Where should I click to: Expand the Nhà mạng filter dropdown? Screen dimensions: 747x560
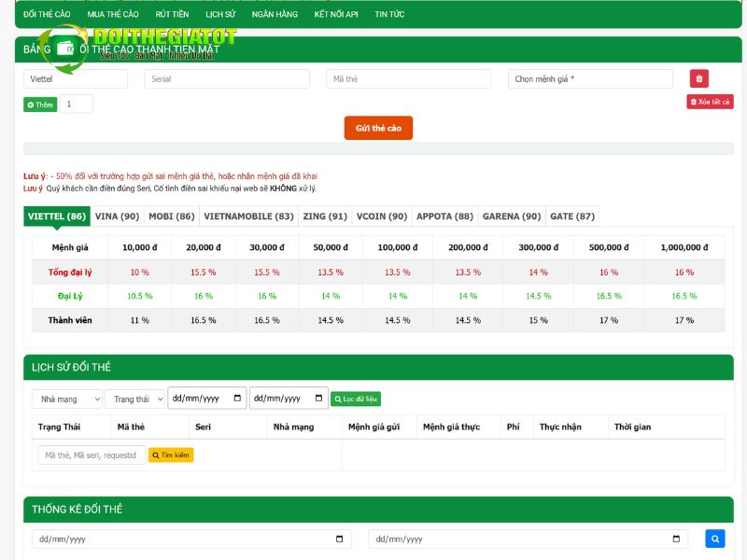point(67,399)
